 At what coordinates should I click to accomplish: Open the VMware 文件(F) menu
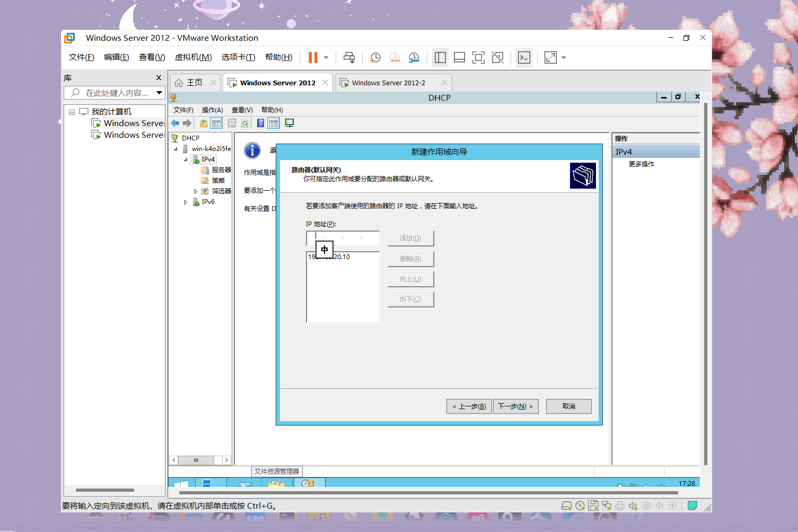[81, 57]
